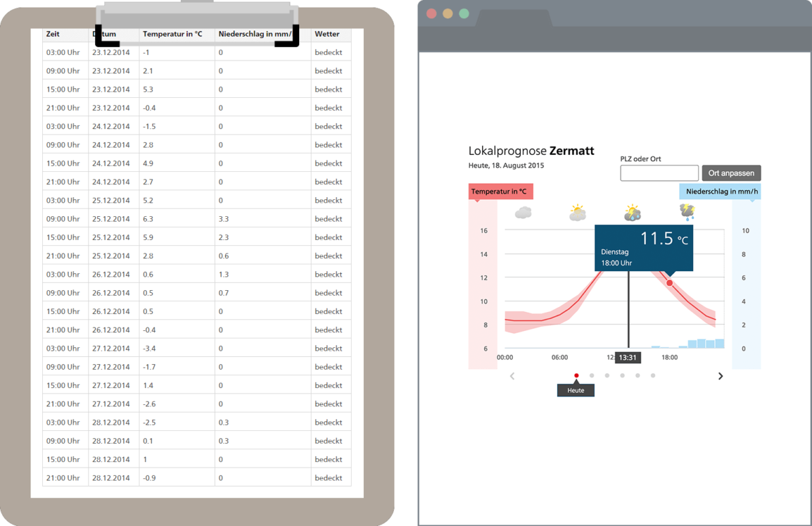Select the second pagination dot
812x526 pixels.
[x=592, y=375]
